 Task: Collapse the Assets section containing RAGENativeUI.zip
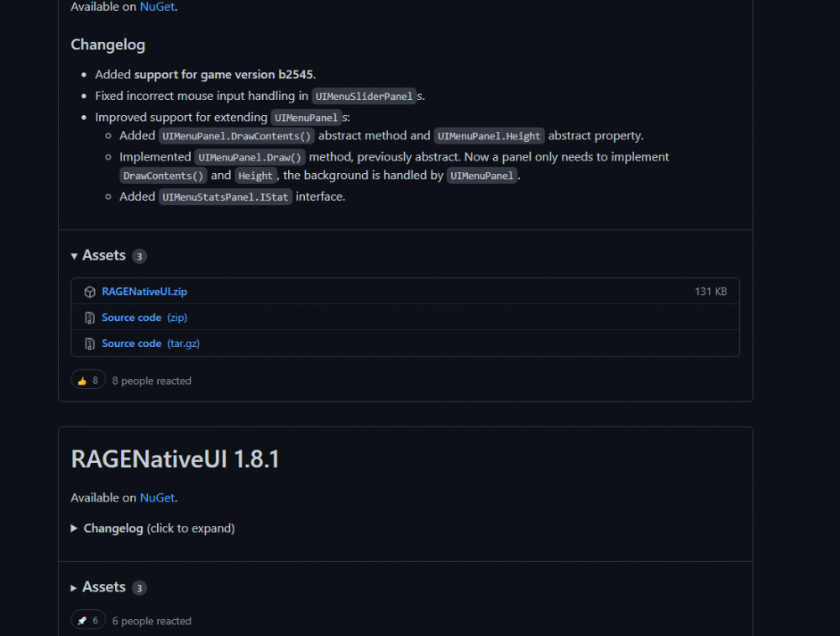[x=98, y=255]
